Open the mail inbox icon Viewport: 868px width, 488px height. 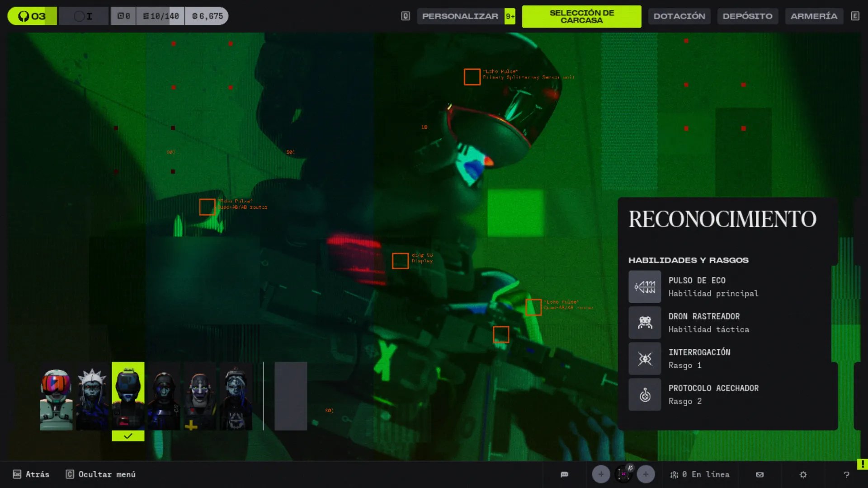tap(759, 474)
